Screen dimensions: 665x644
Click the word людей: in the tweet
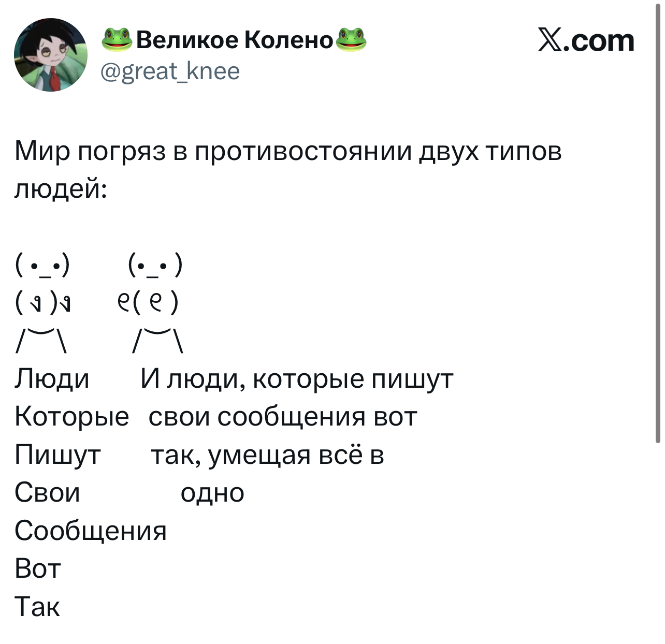point(61,188)
